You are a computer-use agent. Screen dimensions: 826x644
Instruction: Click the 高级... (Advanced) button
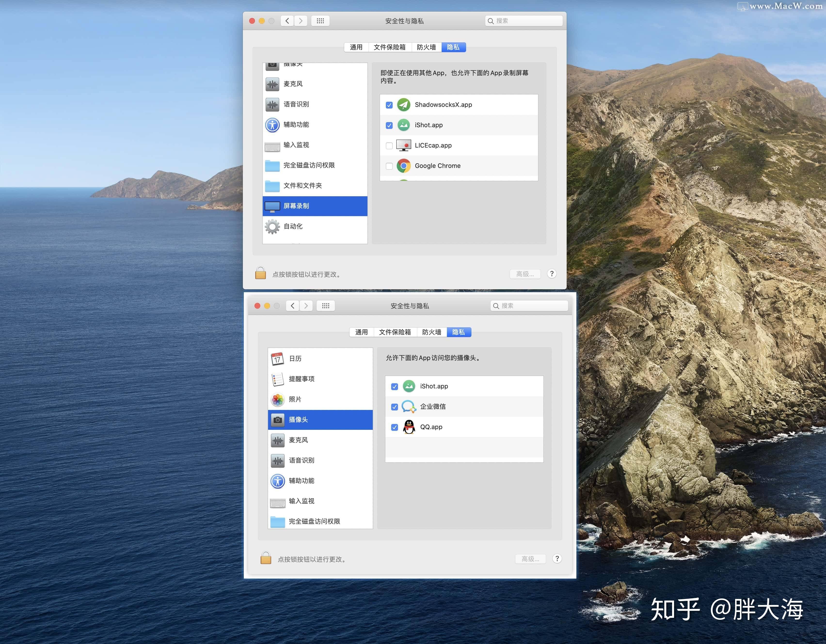pyautogui.click(x=525, y=274)
